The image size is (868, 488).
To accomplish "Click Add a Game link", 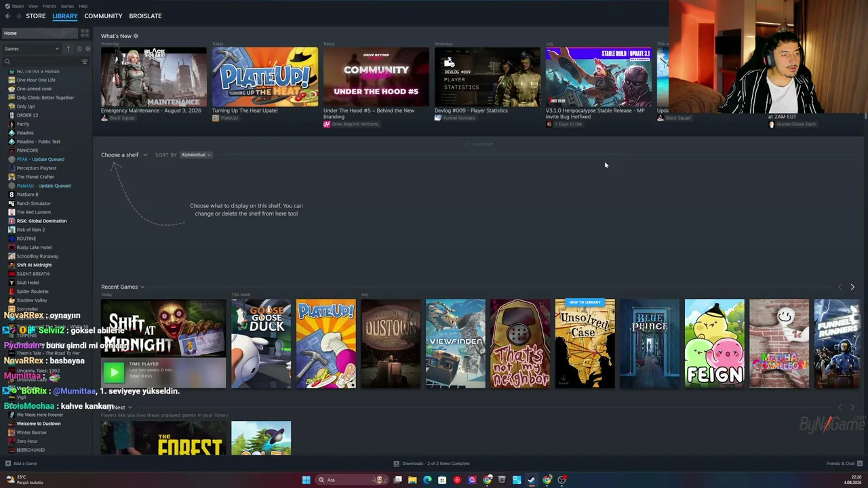I will pyautogui.click(x=25, y=464).
